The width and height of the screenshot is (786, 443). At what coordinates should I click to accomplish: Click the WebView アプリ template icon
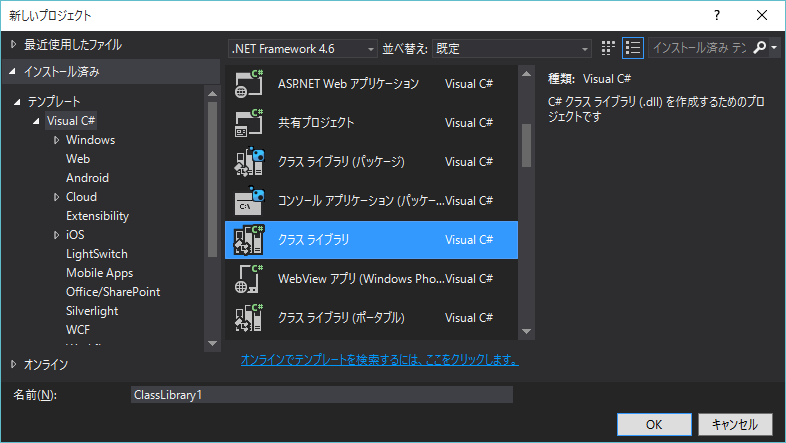(x=249, y=279)
